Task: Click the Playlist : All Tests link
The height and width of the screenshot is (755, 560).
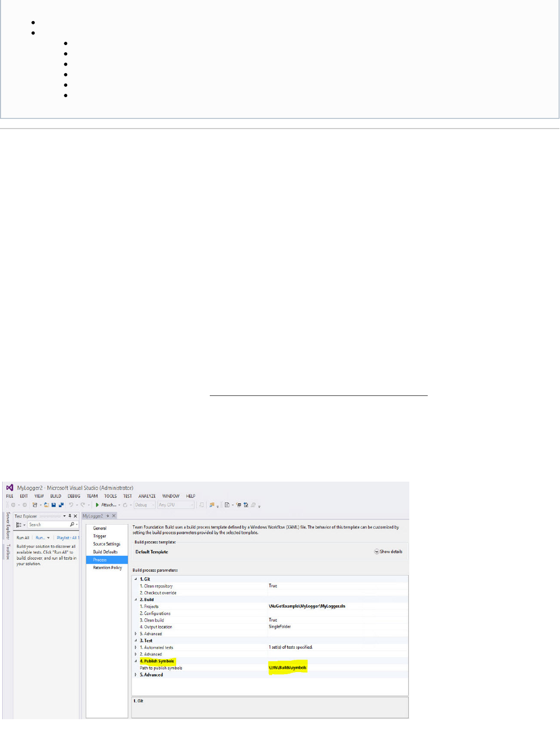Action: [x=68, y=538]
